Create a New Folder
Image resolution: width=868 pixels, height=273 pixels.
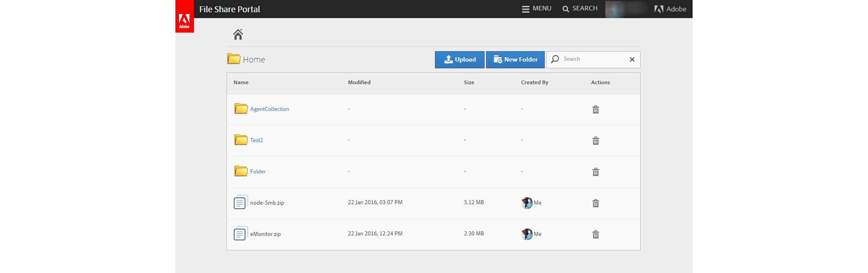point(515,59)
